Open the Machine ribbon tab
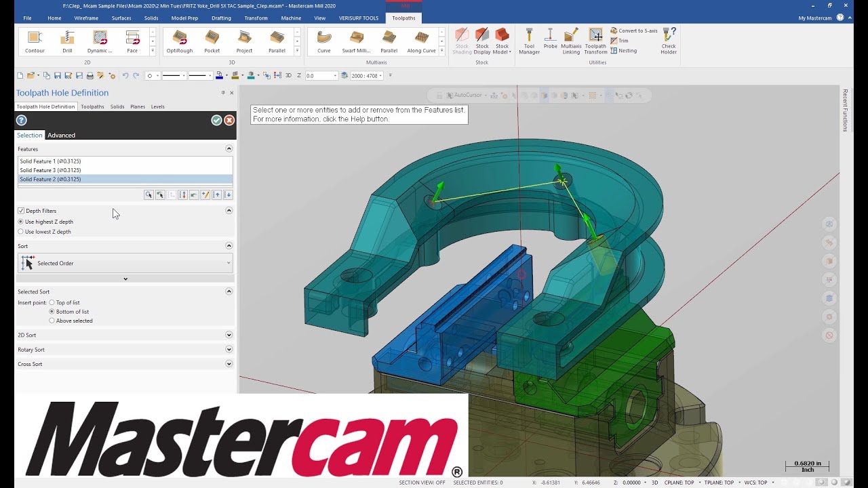Image resolution: width=868 pixels, height=488 pixels. point(291,18)
